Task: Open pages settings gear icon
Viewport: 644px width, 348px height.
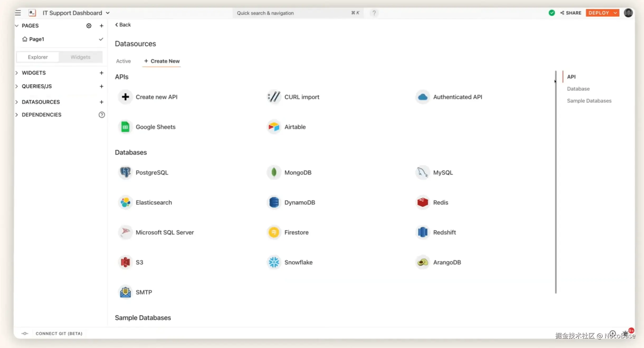Action: click(x=89, y=26)
